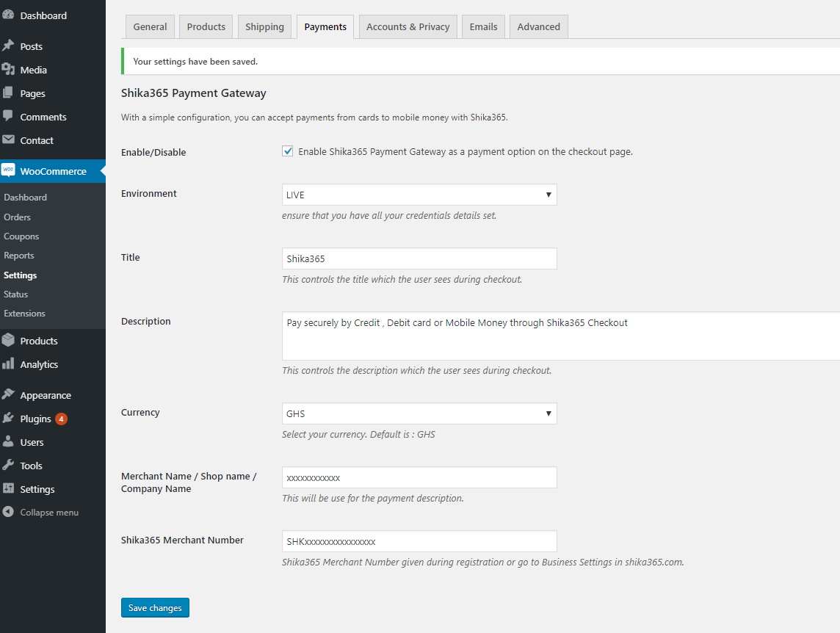The image size is (840, 633).
Task: Click the Analytics bar chart icon
Action: [x=8, y=364]
